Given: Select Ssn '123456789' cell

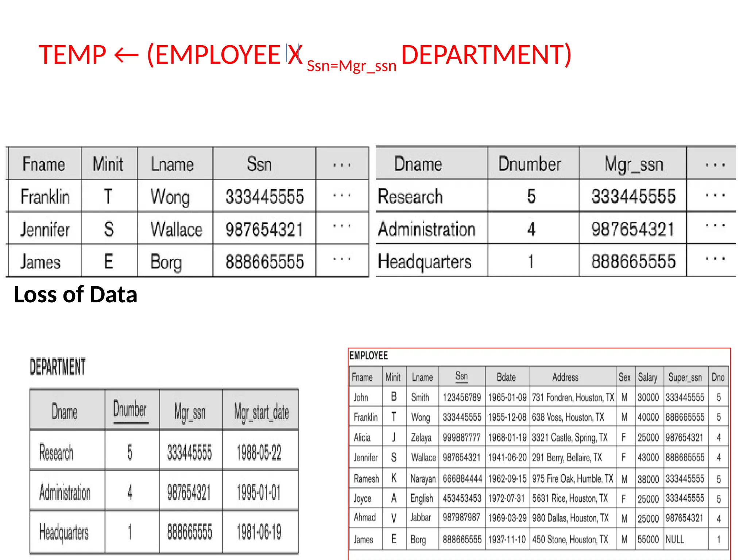Looking at the screenshot, I should tap(462, 397).
